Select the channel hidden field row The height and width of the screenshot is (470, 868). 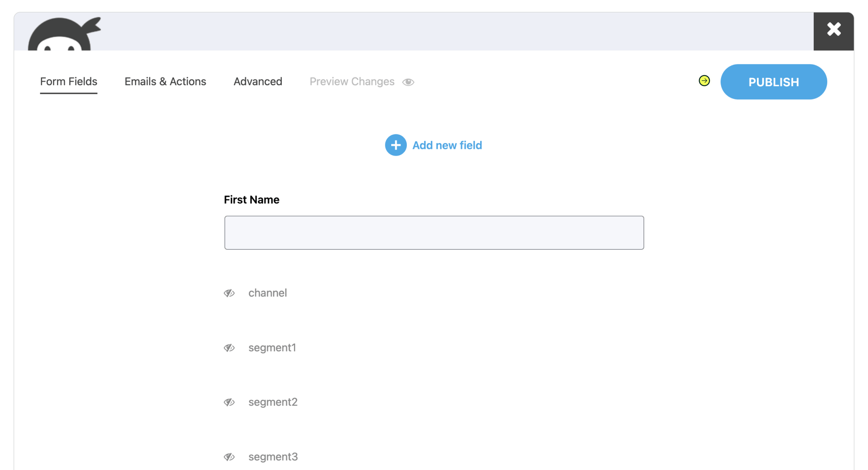(x=267, y=293)
